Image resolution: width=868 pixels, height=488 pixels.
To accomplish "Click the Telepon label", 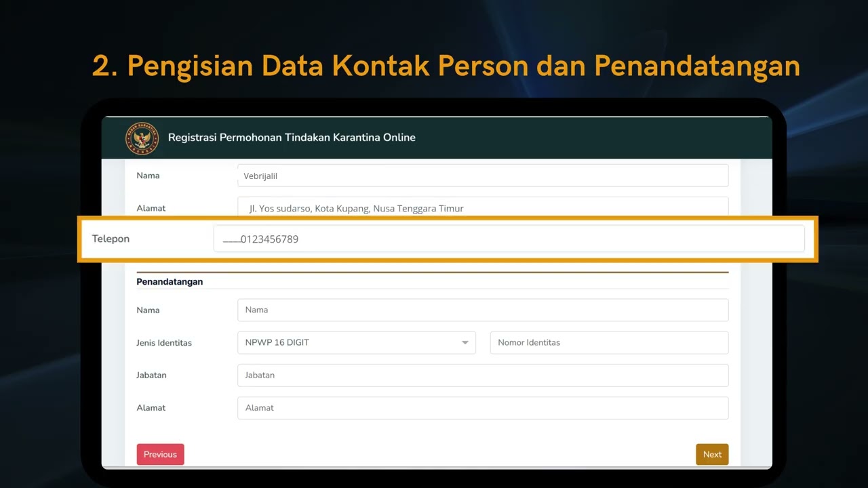I will tap(111, 239).
